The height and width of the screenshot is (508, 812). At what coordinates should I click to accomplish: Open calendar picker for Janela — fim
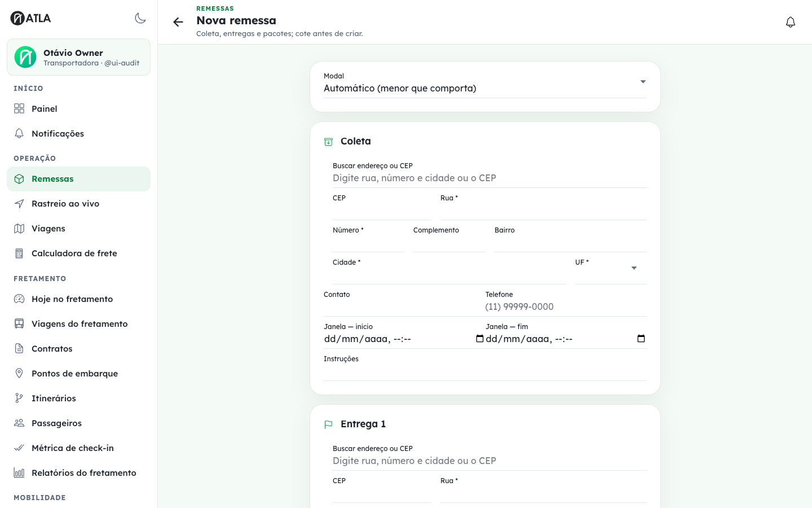coord(641,339)
